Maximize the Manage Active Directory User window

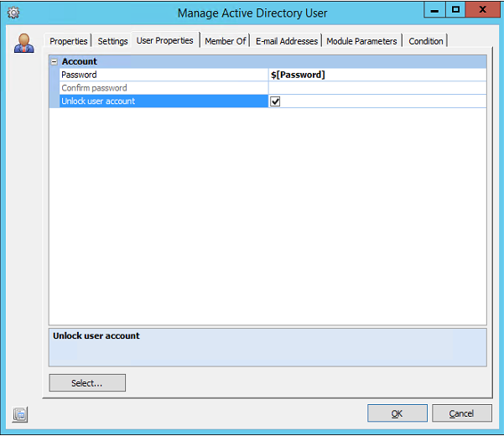point(455,9)
